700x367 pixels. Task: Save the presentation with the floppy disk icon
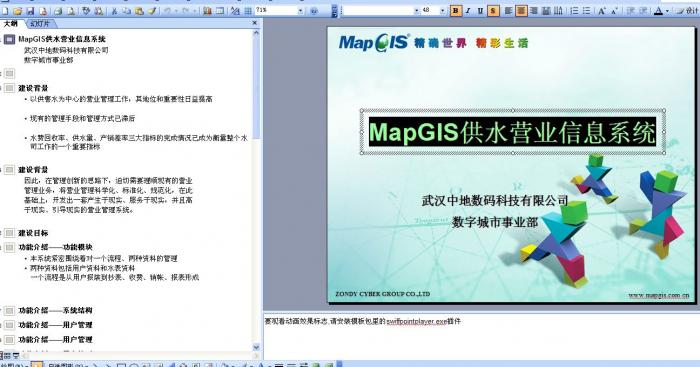[x=30, y=11]
